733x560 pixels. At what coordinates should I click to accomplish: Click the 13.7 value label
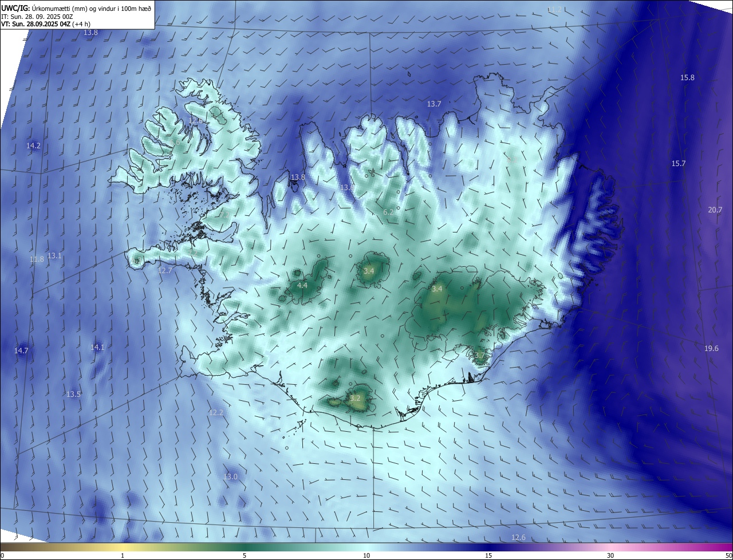pos(434,104)
